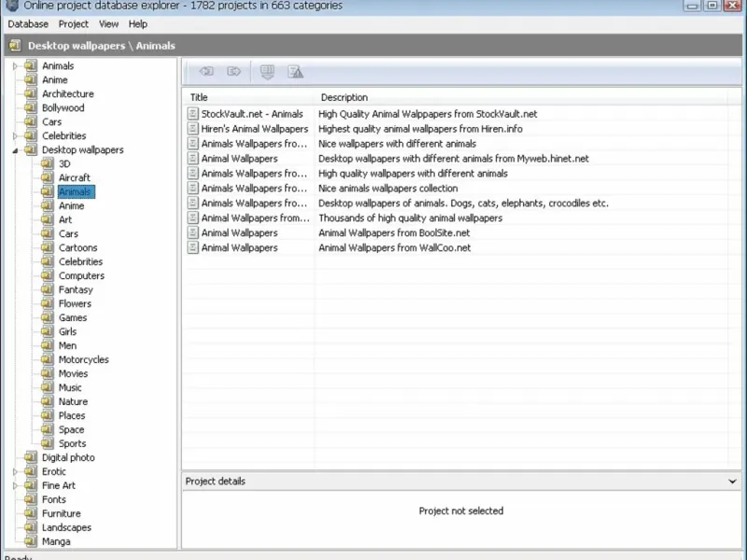Click the Motorcycles folder icon
Image resolution: width=747 pixels, height=560 pixels.
[48, 359]
